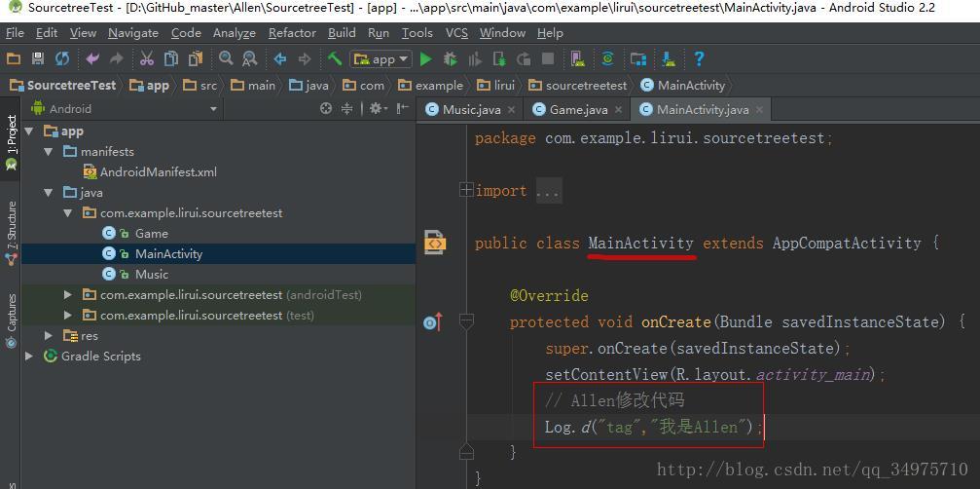Fold the onCreate method in gutter
The height and width of the screenshot is (489, 980).
tap(466, 321)
